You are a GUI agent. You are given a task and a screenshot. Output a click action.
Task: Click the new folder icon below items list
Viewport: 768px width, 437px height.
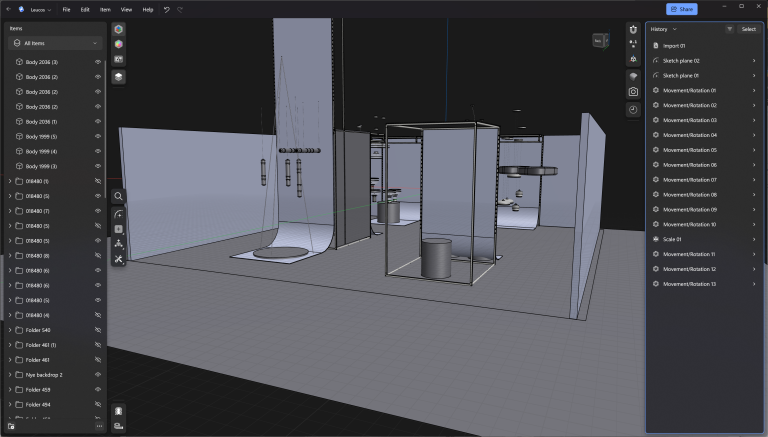tap(11, 426)
